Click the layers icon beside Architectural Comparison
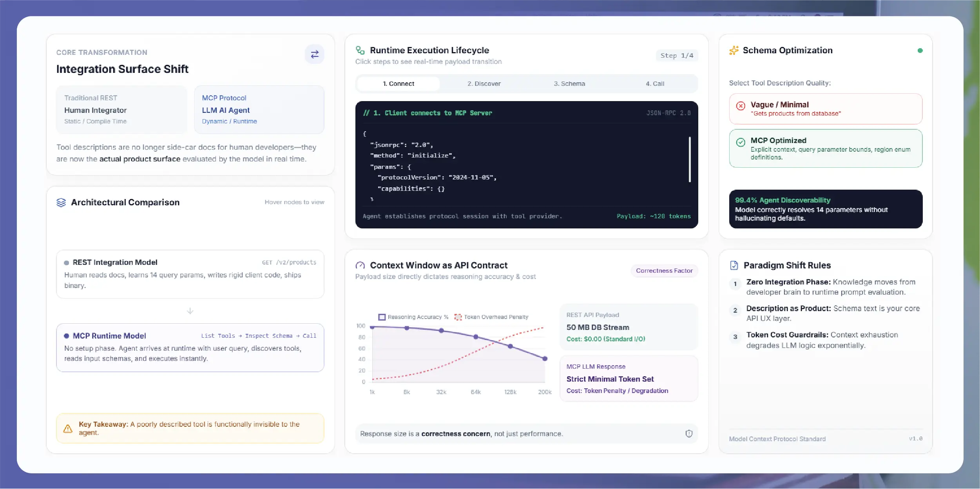This screenshot has height=489, width=980. pyautogui.click(x=61, y=203)
